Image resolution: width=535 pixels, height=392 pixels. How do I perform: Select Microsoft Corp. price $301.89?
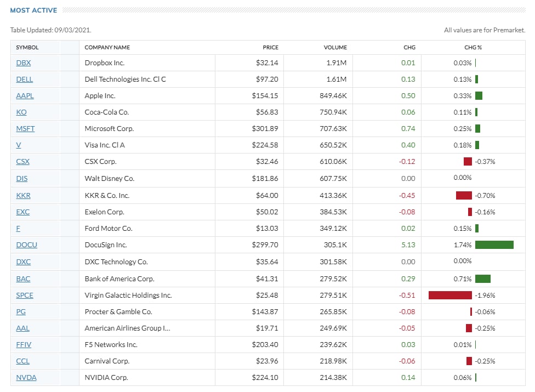point(265,129)
